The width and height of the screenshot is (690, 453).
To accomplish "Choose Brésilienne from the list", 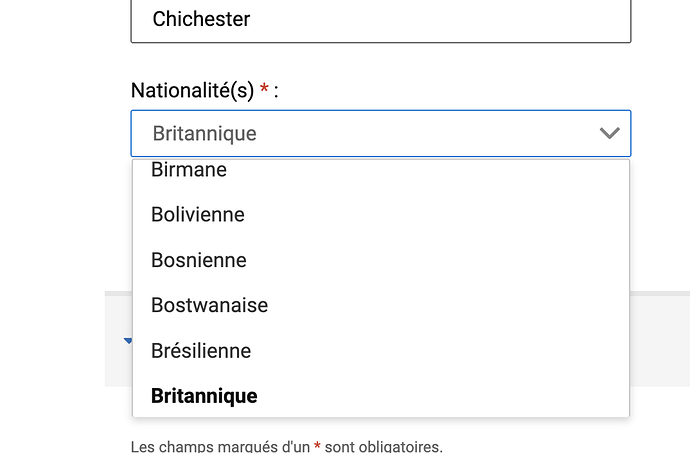I will (201, 351).
